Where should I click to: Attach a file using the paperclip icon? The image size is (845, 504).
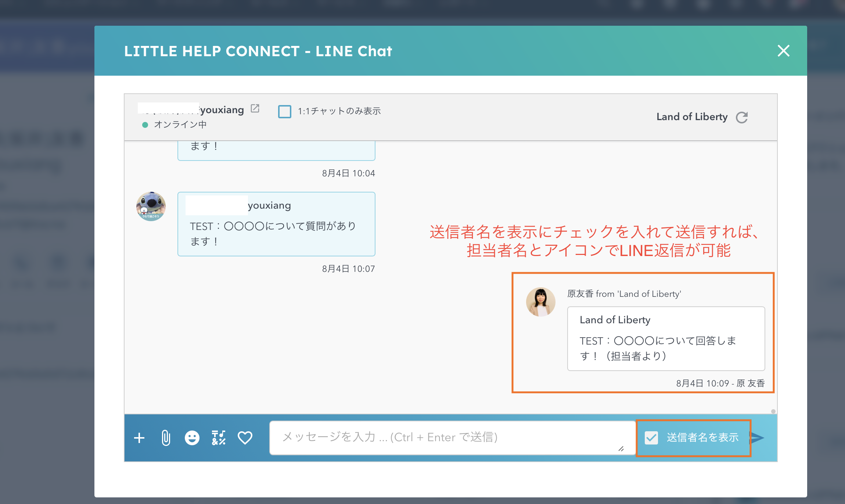(x=165, y=438)
